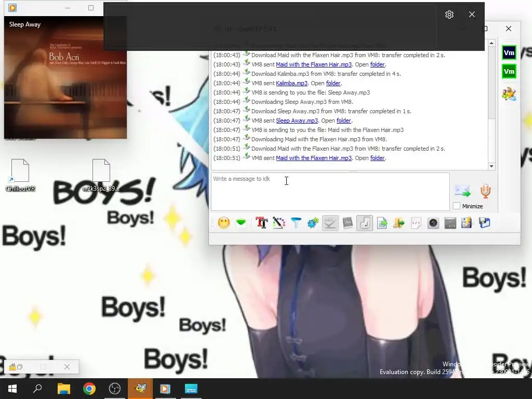Screen dimensions: 532x399
Task: Open Maid with the Flaxen Hair.mp3 link at 18:00:43
Action: pyautogui.click(x=313, y=64)
